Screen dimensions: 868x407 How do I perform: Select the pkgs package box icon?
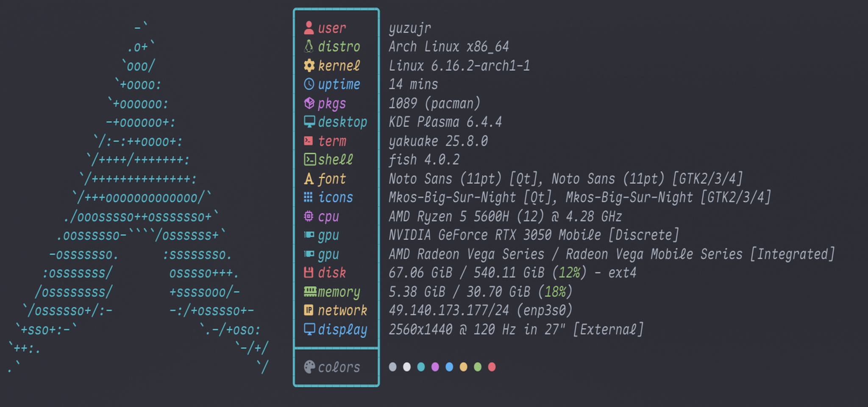(x=309, y=103)
